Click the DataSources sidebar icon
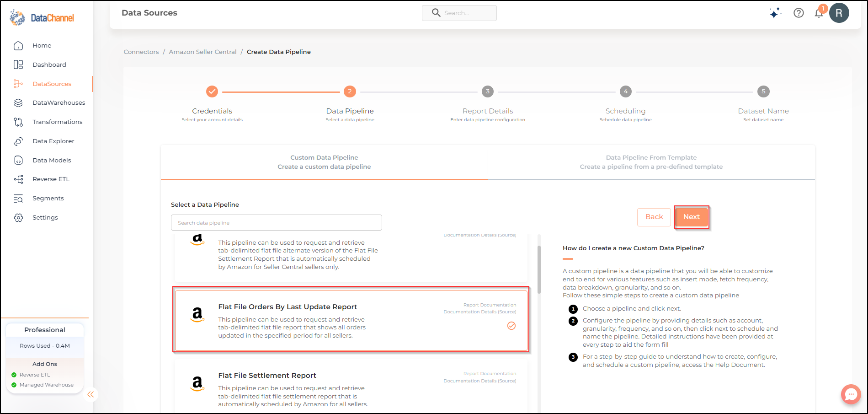 [x=18, y=84]
